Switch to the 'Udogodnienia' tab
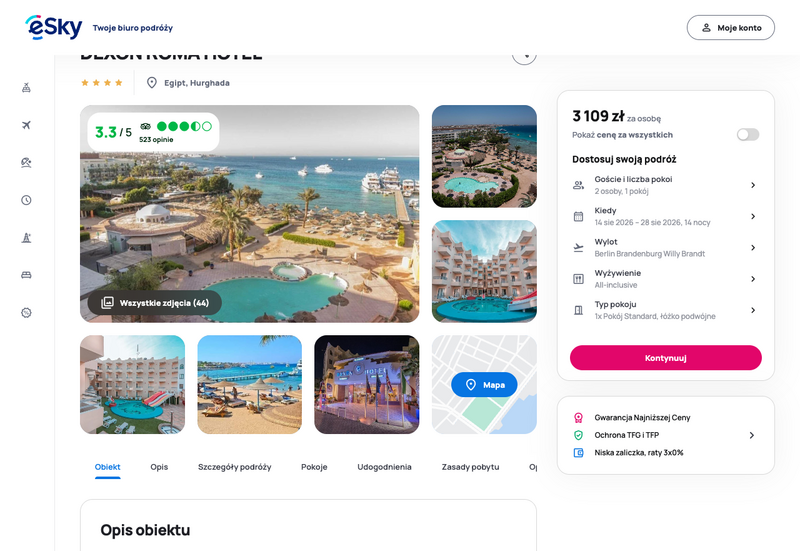 point(384,467)
